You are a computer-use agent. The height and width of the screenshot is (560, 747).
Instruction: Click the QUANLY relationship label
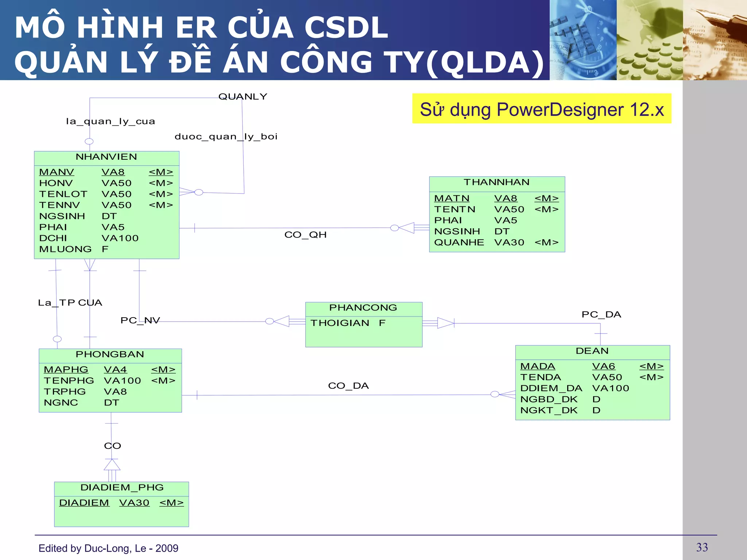[x=243, y=97]
